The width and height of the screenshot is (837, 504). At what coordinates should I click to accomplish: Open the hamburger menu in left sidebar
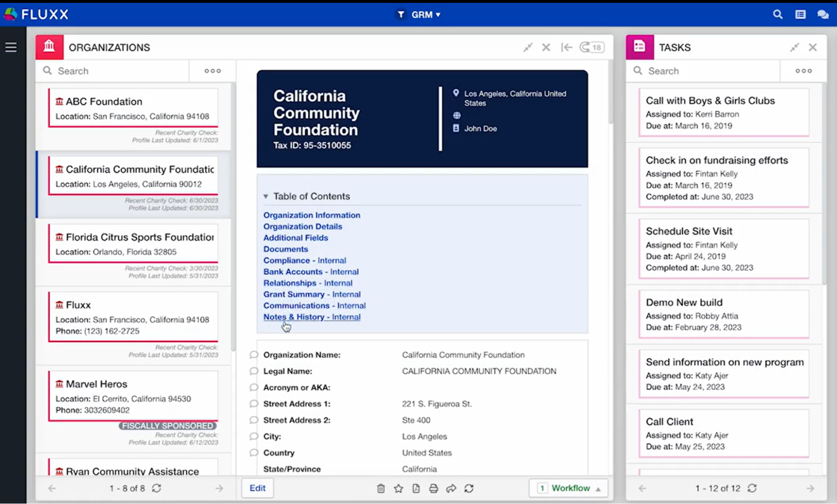11,47
